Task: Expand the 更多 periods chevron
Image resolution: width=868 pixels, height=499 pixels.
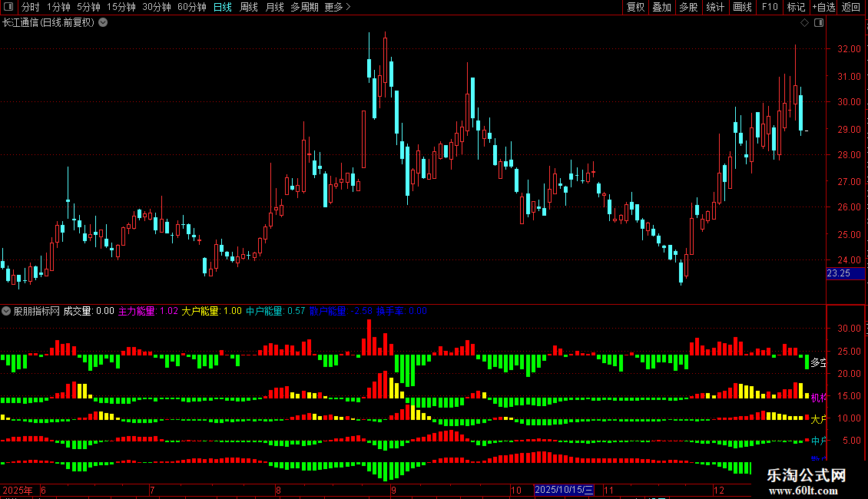Action: coord(348,7)
